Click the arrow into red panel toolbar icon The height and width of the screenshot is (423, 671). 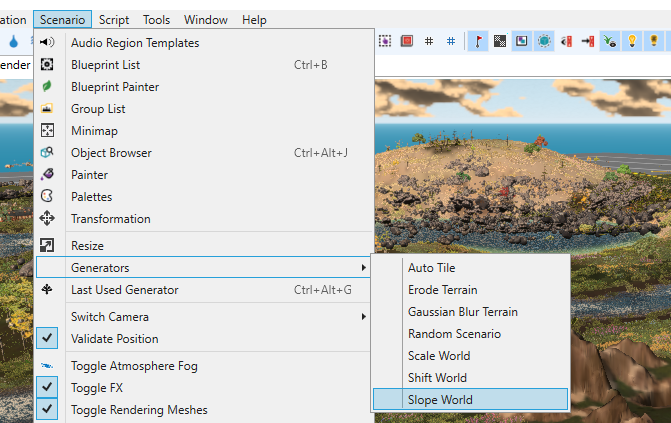pyautogui.click(x=588, y=41)
